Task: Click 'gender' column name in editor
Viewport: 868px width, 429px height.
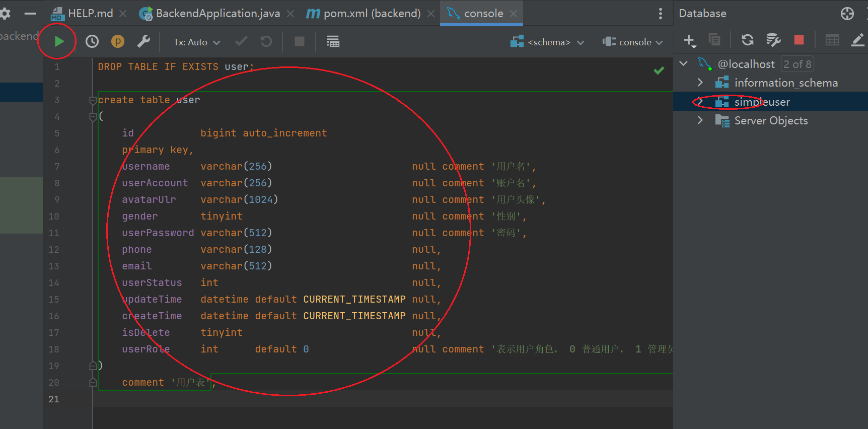Action: point(140,216)
